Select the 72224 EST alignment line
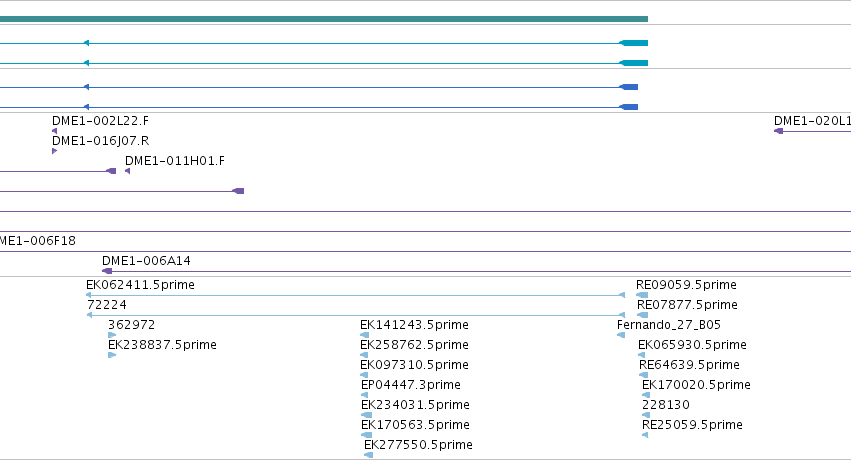851x460 pixels. coord(356,315)
